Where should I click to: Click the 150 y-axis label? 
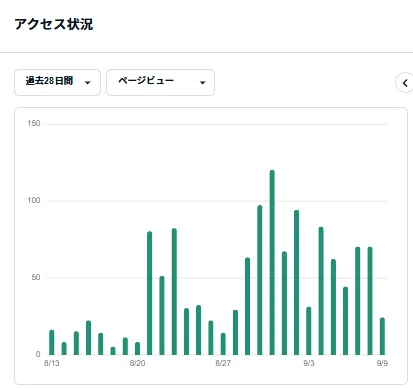coord(34,124)
